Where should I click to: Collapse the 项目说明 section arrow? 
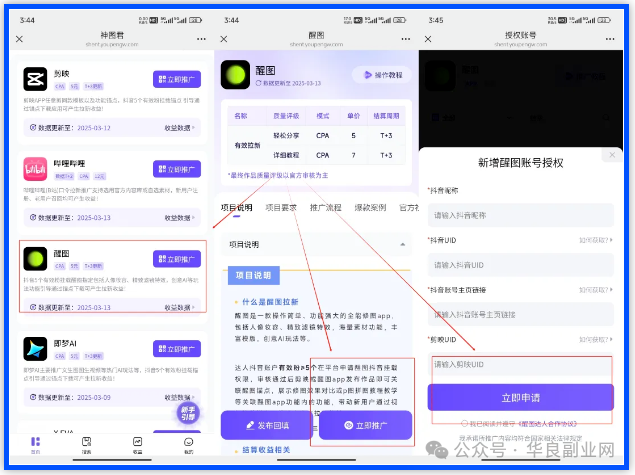click(x=403, y=244)
